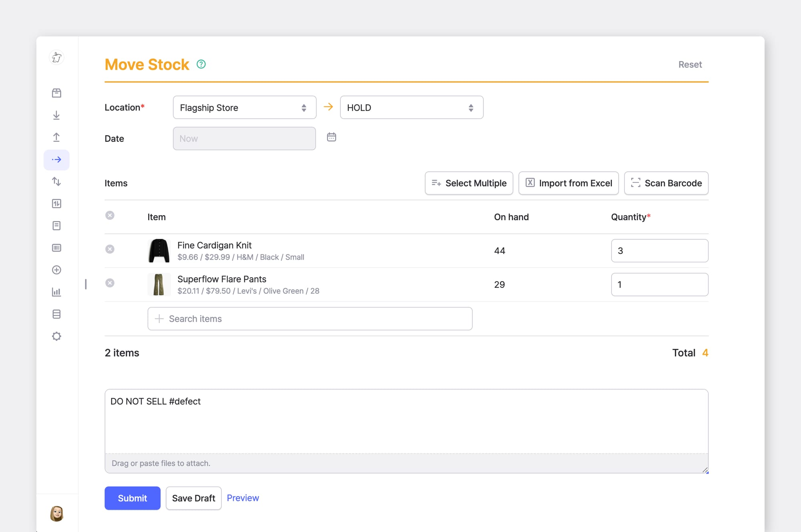This screenshot has width=801, height=532.
Task: Open the Adjust stock up-down arrows icon
Action: [x=56, y=181]
